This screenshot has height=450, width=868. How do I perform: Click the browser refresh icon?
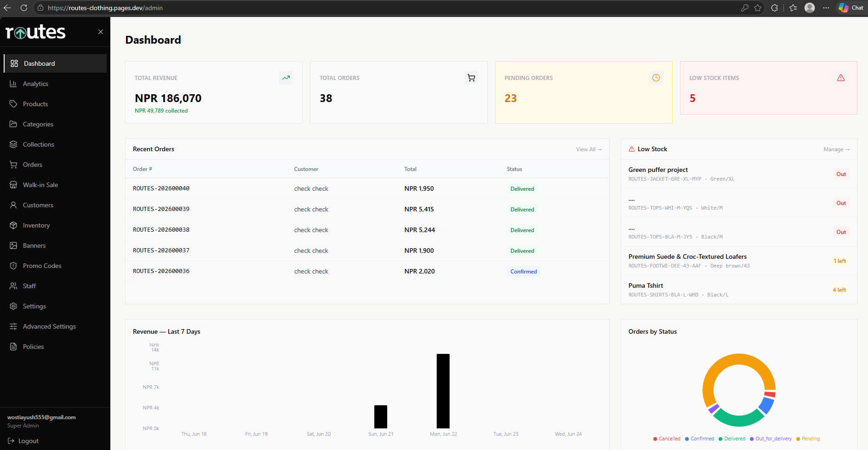tap(24, 8)
